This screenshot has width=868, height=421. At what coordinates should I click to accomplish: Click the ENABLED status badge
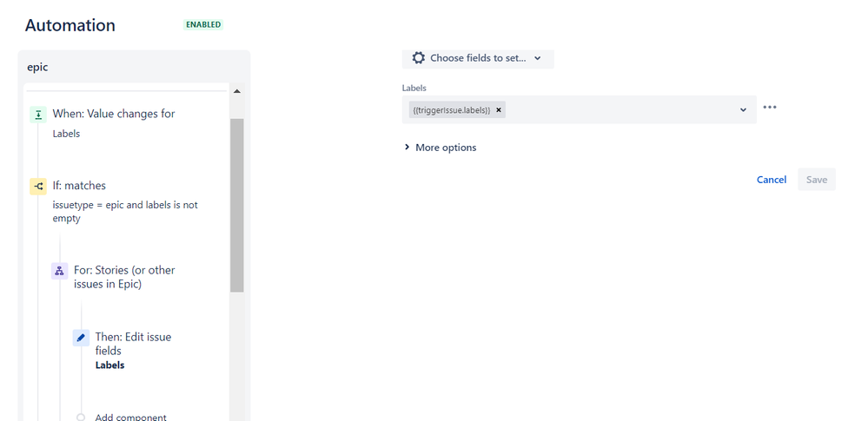[x=203, y=25]
